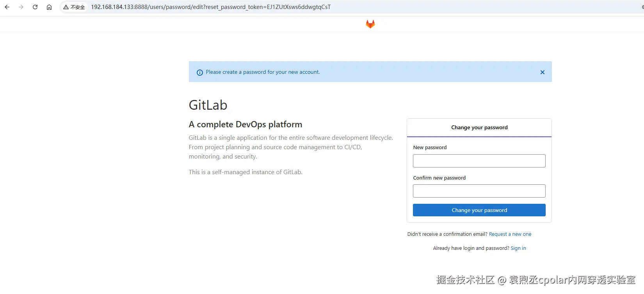Click the info icon in the alert banner
This screenshot has width=644, height=294.
pyautogui.click(x=200, y=73)
